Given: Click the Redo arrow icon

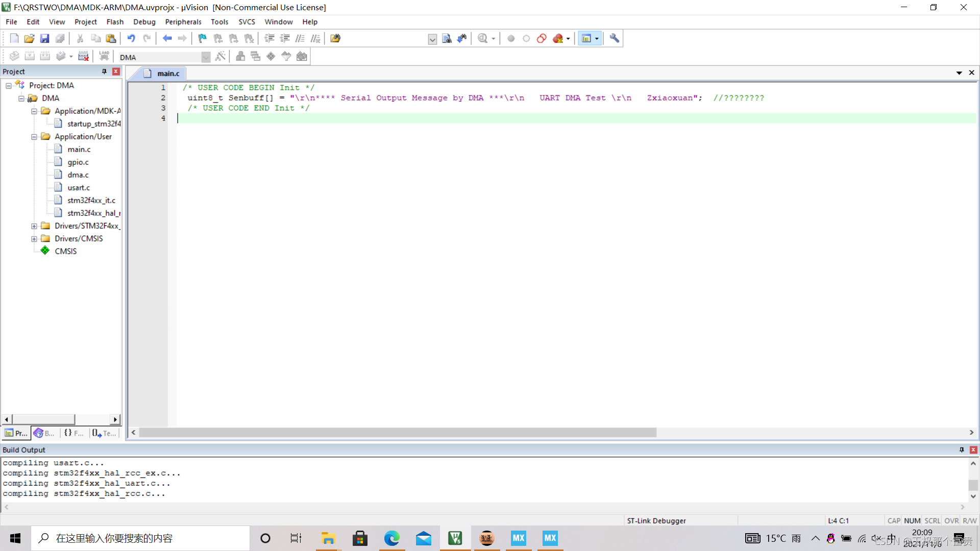Looking at the screenshot, I should (x=146, y=38).
